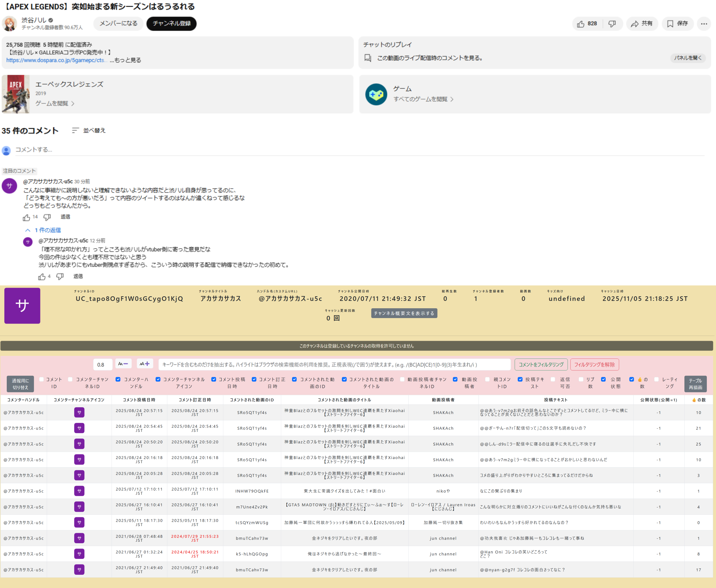This screenshot has width=716, height=588.
Task: Open the three-dot more actions menu
Action: 704,24
